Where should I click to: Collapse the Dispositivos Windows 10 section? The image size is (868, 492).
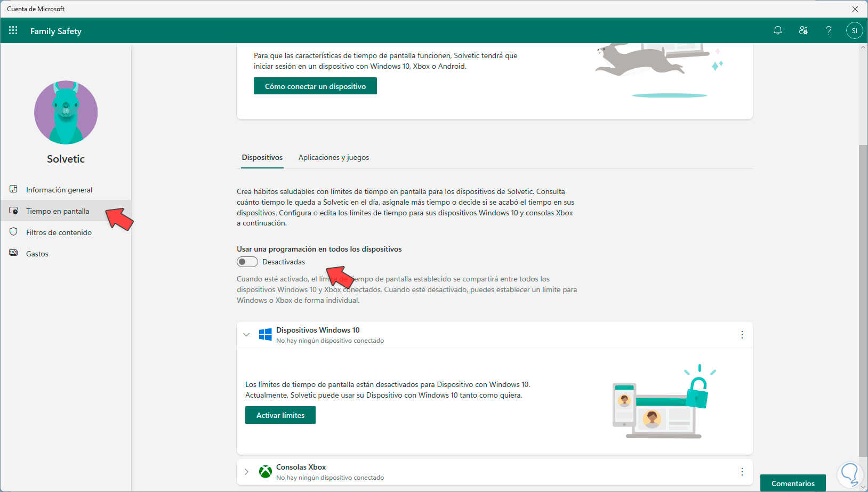click(x=246, y=335)
